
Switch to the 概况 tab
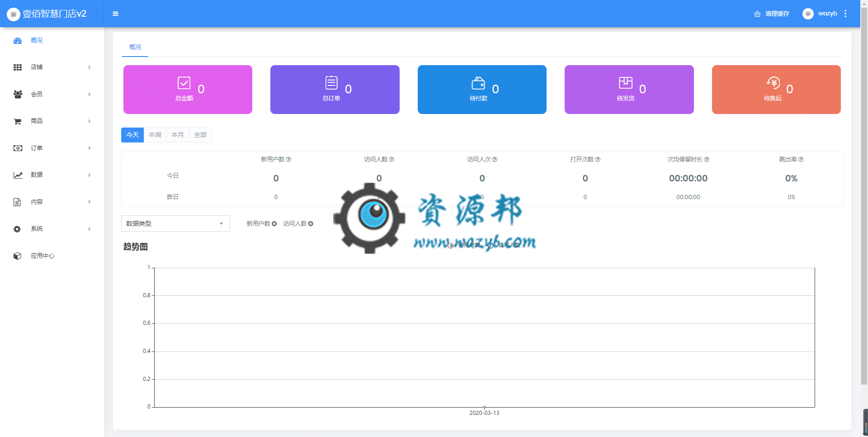[x=135, y=47]
